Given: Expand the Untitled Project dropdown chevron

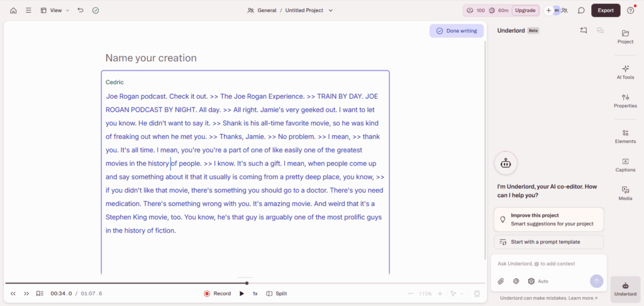Looking at the screenshot, I should coord(331,11).
